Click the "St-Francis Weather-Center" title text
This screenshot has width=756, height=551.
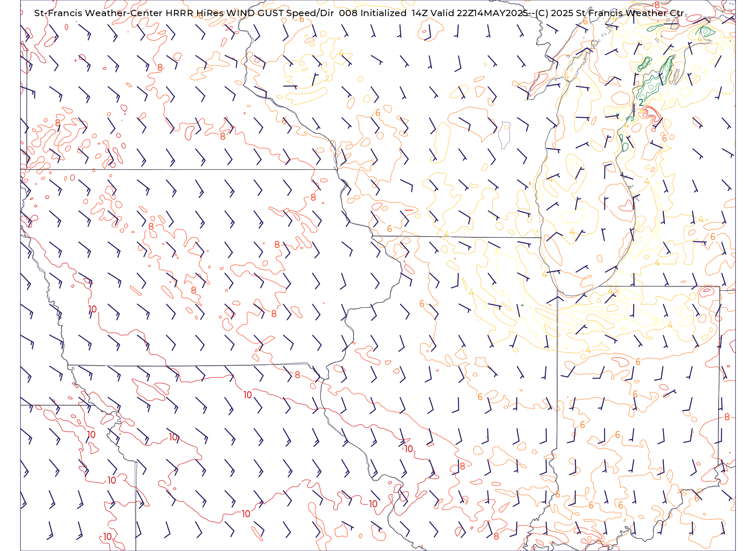coord(98,13)
